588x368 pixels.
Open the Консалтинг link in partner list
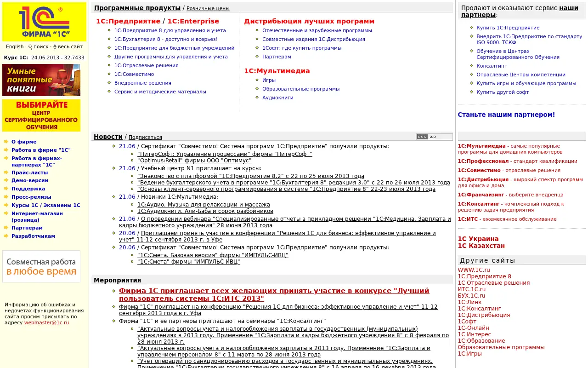(x=492, y=66)
